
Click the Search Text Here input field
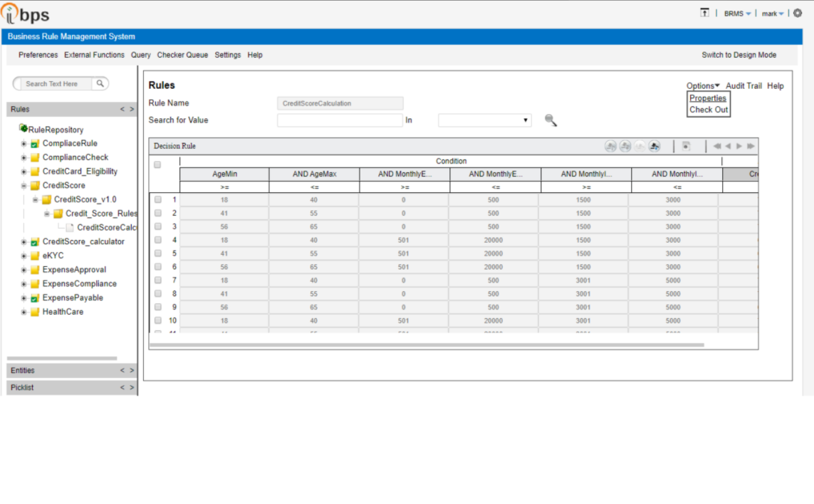coord(56,83)
